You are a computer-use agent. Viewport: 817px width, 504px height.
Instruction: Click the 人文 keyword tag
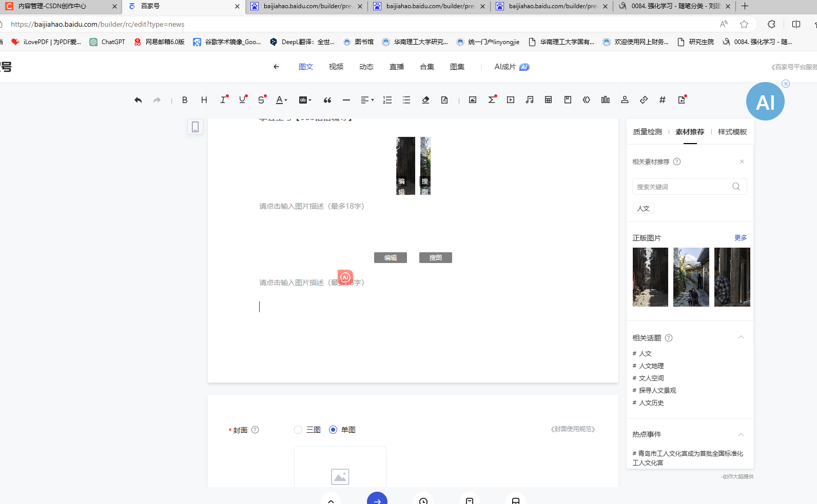[644, 208]
